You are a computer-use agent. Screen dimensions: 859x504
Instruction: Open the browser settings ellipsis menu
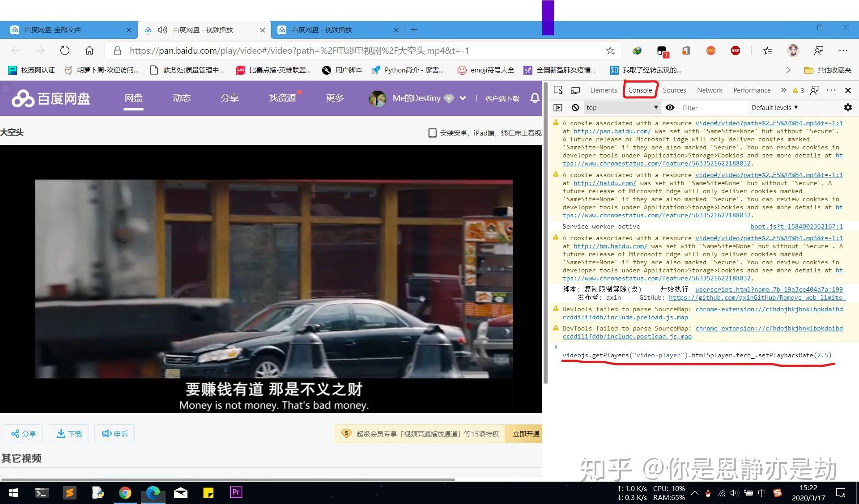pos(843,51)
